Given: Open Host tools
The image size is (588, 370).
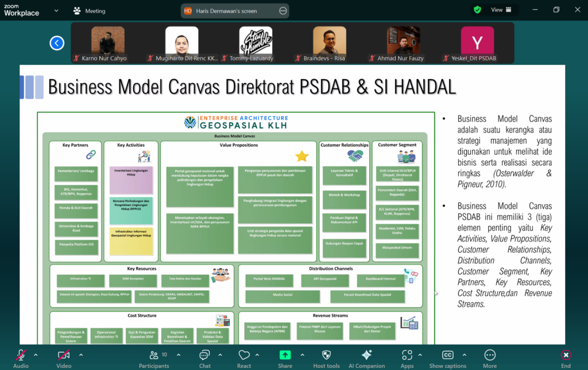Looking at the screenshot, I should (x=326, y=357).
